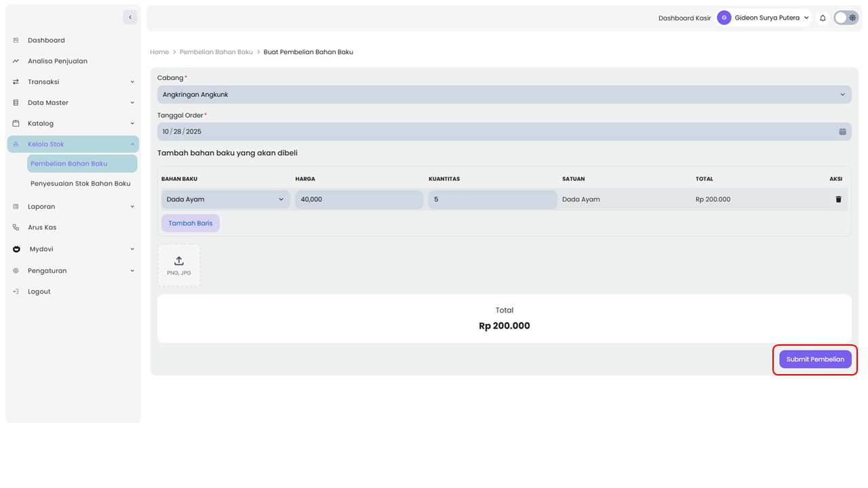The image size is (868, 488).
Task: Click the notification bell icon
Action: click(x=823, y=18)
